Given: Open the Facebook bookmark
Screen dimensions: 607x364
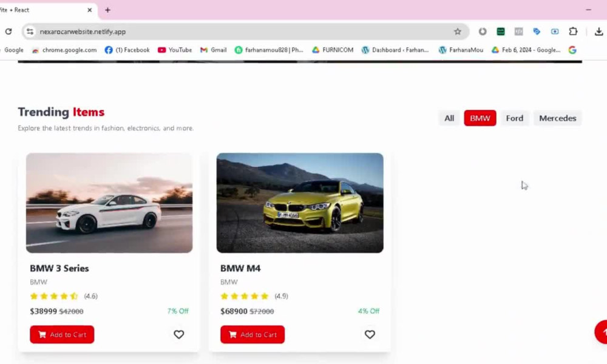Looking at the screenshot, I should pyautogui.click(x=127, y=50).
